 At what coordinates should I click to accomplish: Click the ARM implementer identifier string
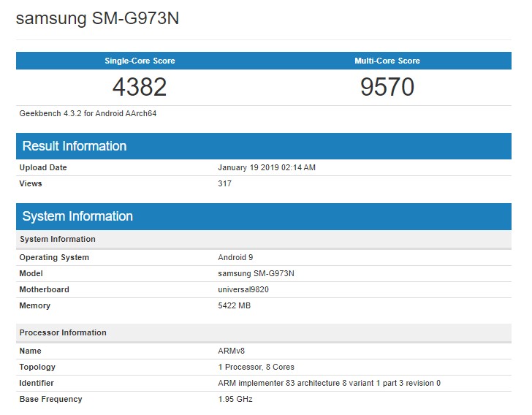tap(329, 383)
